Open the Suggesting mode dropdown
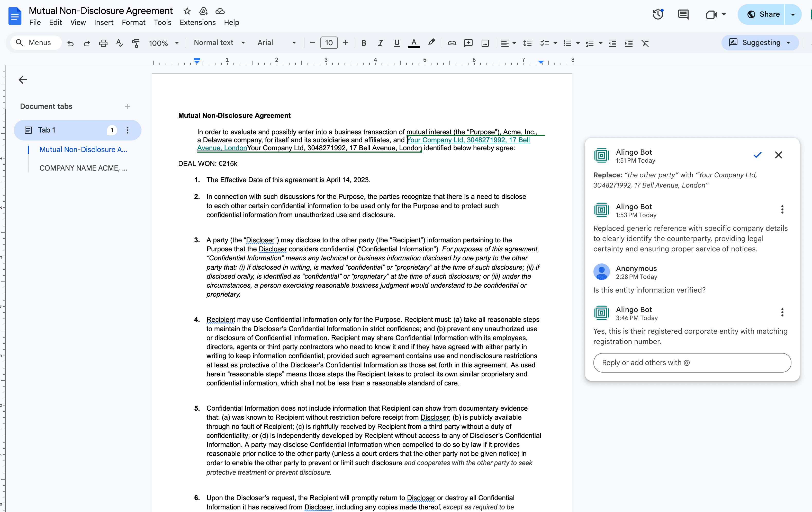Viewport: 812px width, 512px height. (x=760, y=42)
